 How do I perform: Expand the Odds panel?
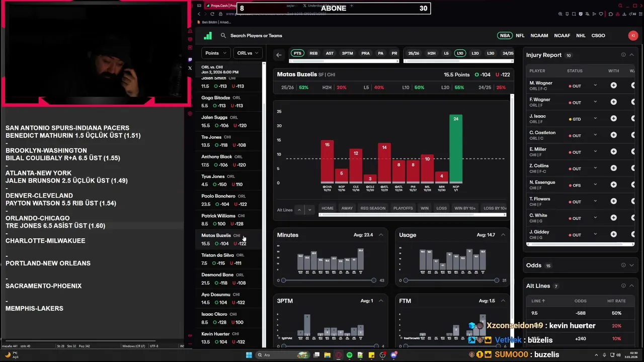click(x=631, y=265)
